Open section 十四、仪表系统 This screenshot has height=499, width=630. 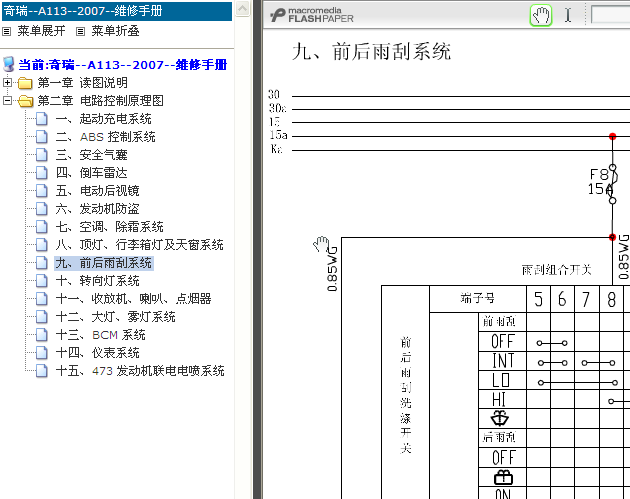[x=97, y=353]
